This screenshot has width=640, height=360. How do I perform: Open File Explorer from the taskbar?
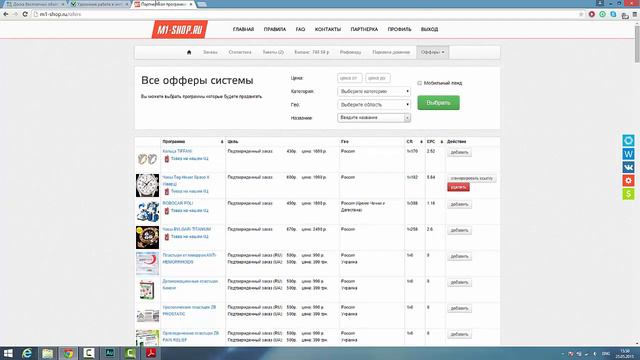(47, 353)
